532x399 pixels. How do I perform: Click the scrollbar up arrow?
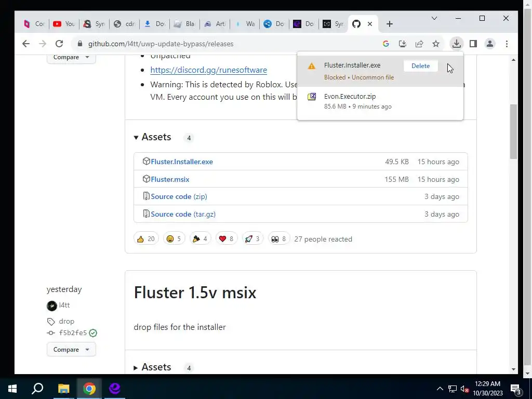[x=513, y=60]
